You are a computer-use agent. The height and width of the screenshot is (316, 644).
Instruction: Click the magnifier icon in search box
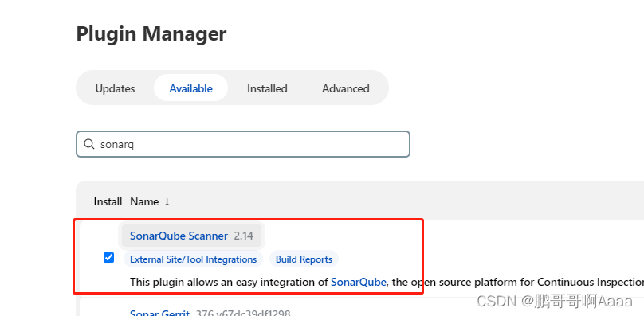88,144
